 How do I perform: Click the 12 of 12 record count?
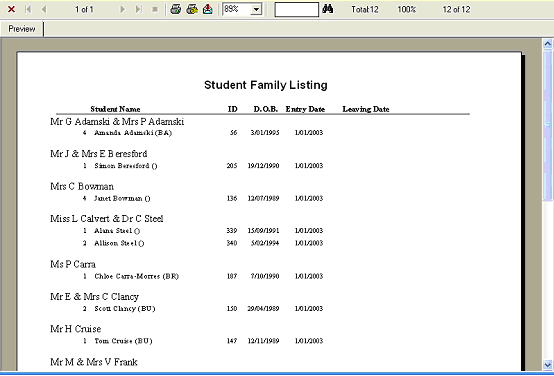(456, 10)
